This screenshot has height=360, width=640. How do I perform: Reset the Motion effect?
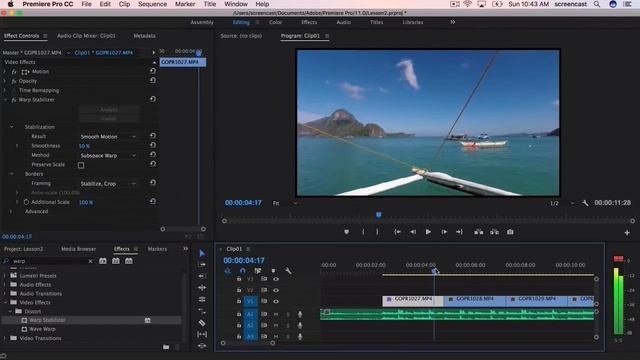[x=153, y=71]
